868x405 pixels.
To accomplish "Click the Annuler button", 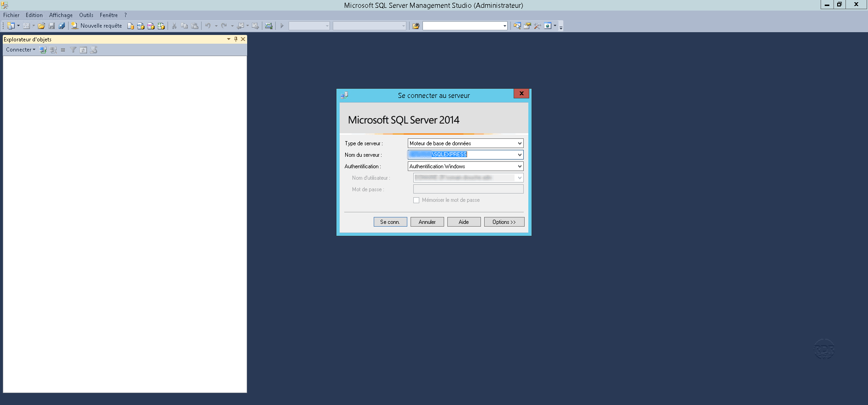I will (x=427, y=222).
